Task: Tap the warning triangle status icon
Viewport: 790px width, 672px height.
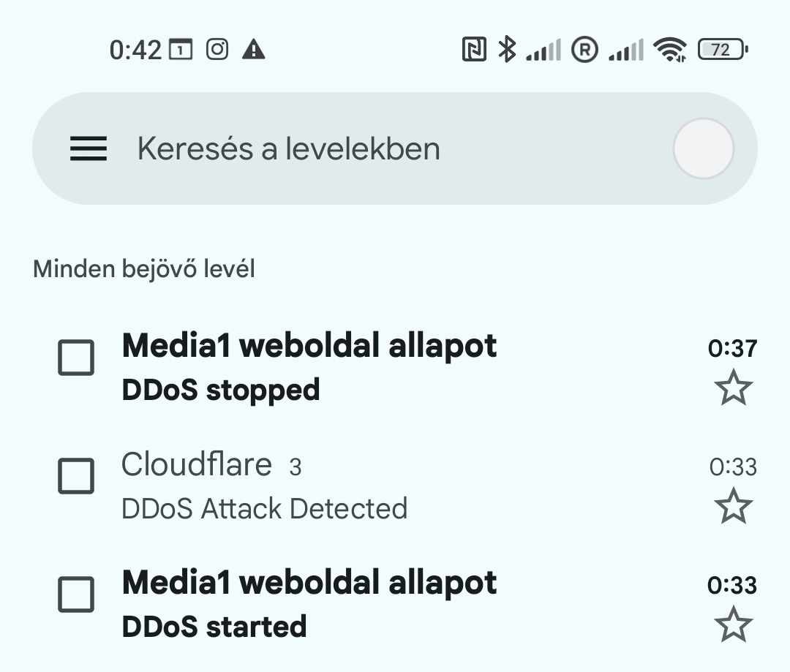Action: [253, 50]
